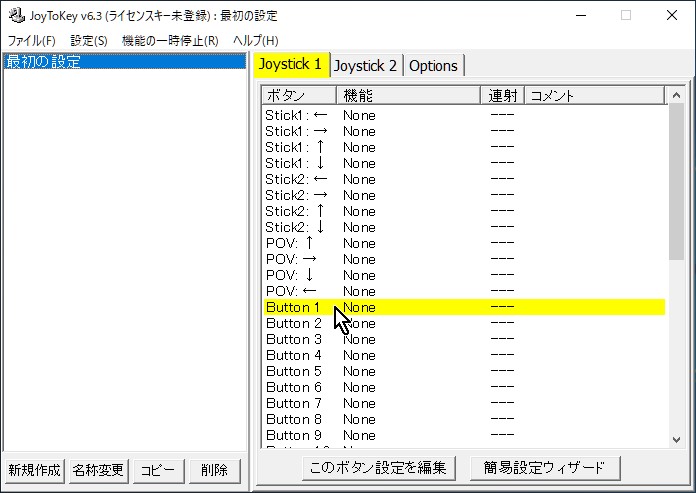Click the scrollbar up arrow
696x493 pixels.
676,95
